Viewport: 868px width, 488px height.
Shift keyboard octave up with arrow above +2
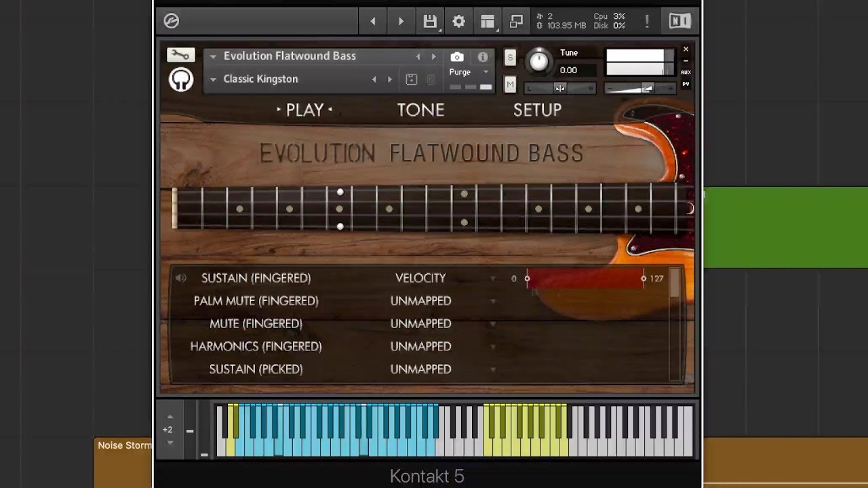pyautogui.click(x=170, y=416)
